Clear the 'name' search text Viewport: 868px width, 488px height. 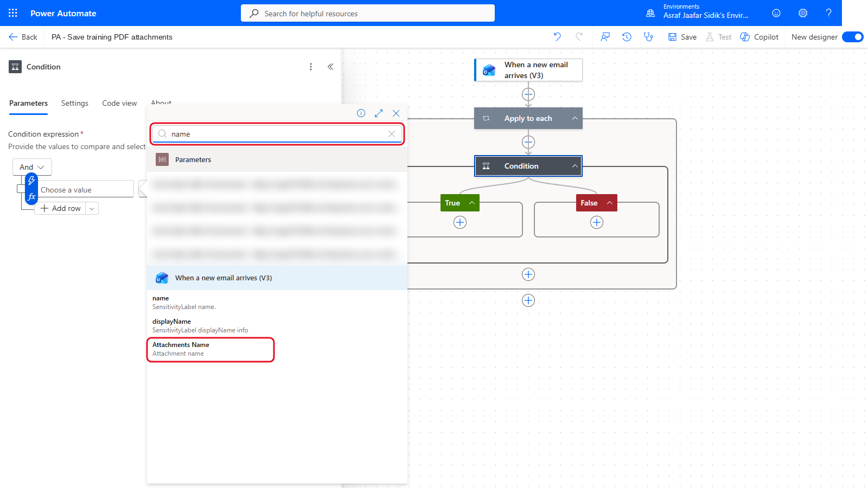click(x=392, y=134)
